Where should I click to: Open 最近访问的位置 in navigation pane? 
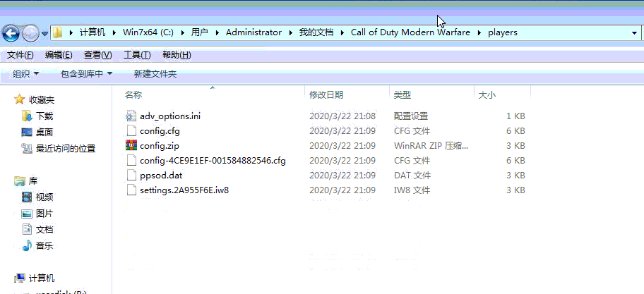pyautogui.click(x=66, y=149)
